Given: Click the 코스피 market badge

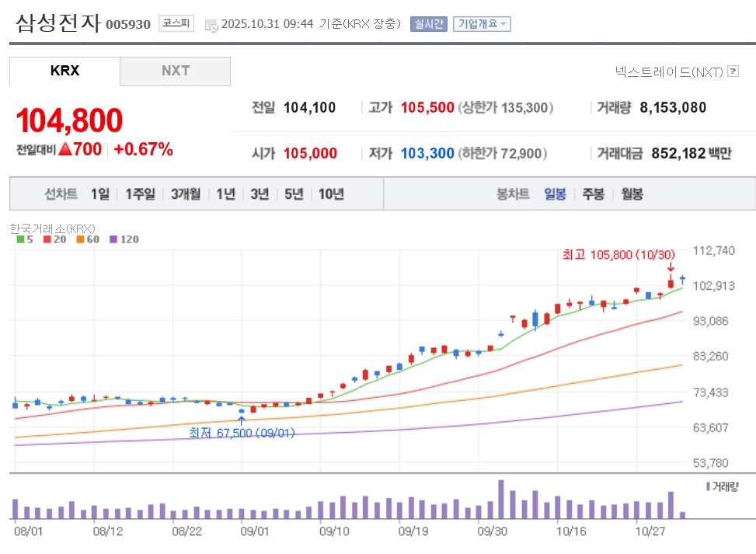Looking at the screenshot, I should [176, 23].
